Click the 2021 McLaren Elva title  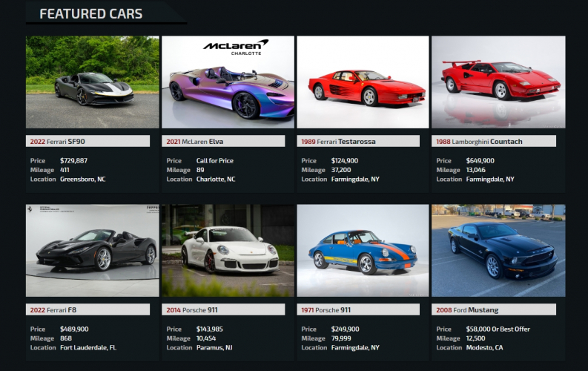pos(194,142)
